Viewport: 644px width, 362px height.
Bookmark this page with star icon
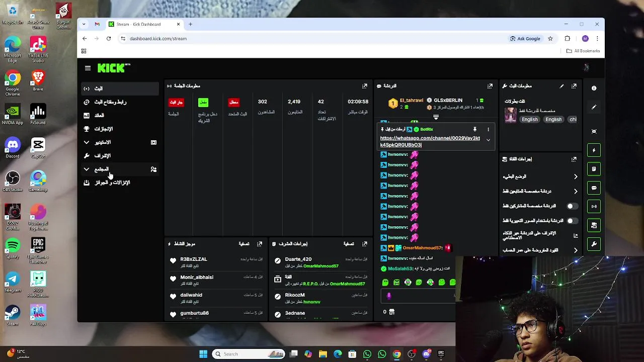(x=550, y=39)
